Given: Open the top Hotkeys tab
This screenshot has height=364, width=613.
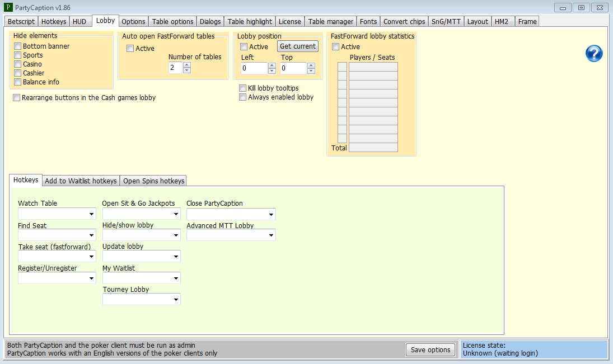Looking at the screenshot, I should (54, 21).
